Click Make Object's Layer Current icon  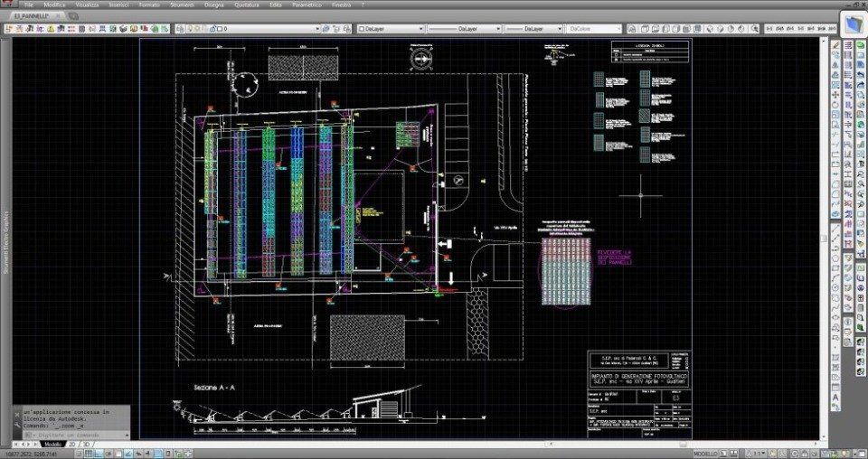(x=326, y=28)
